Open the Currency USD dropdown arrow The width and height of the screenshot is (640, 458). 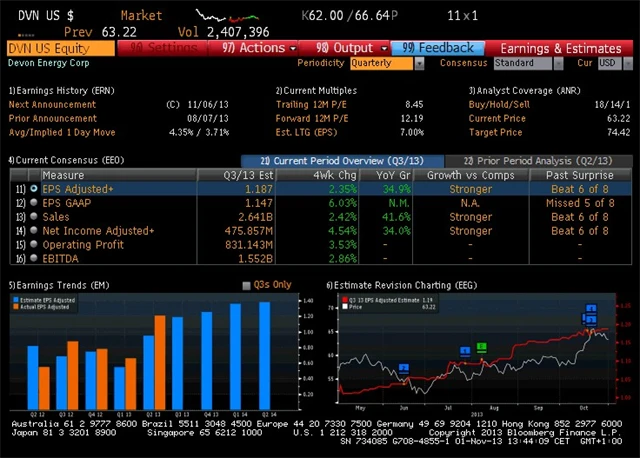628,64
